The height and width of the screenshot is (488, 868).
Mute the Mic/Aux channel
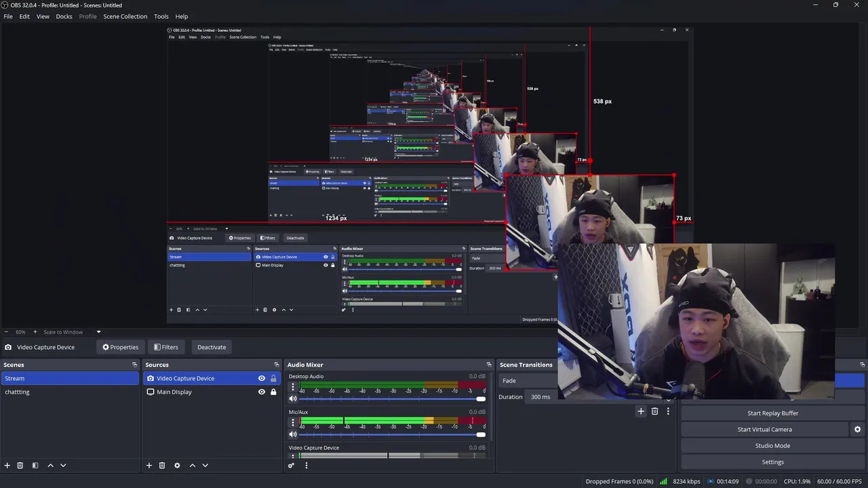pyautogui.click(x=293, y=434)
